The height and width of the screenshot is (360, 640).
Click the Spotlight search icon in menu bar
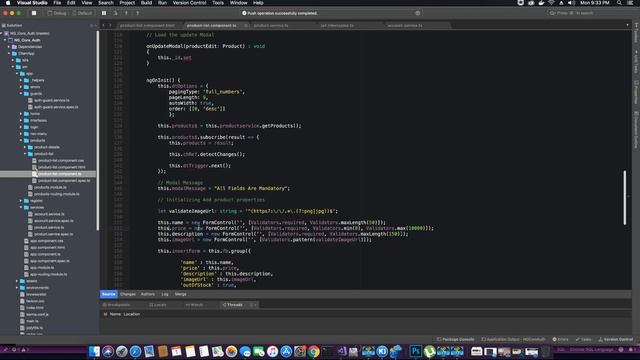619,3
